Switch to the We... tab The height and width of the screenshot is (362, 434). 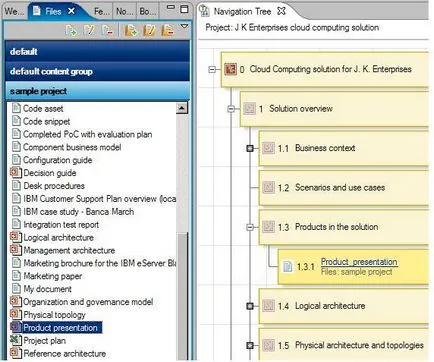point(14,11)
